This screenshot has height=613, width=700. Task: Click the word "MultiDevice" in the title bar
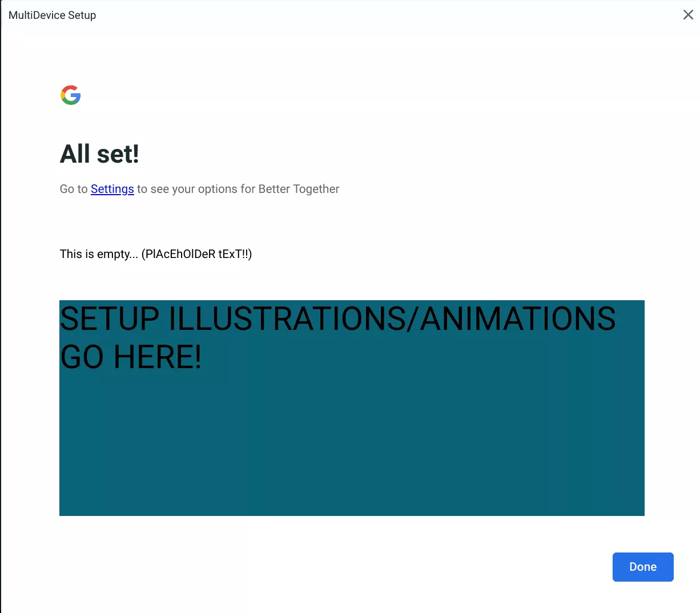click(37, 15)
